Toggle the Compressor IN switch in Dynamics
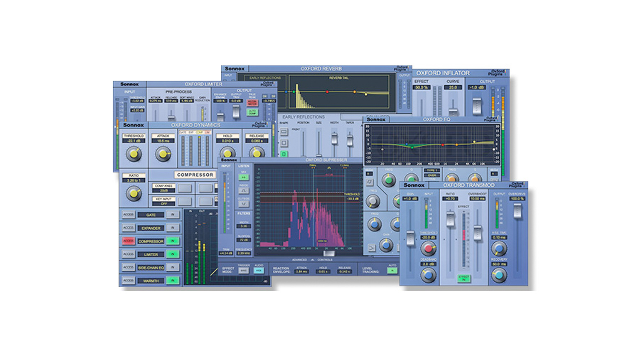This screenshot has width=644, height=355. 173,241
